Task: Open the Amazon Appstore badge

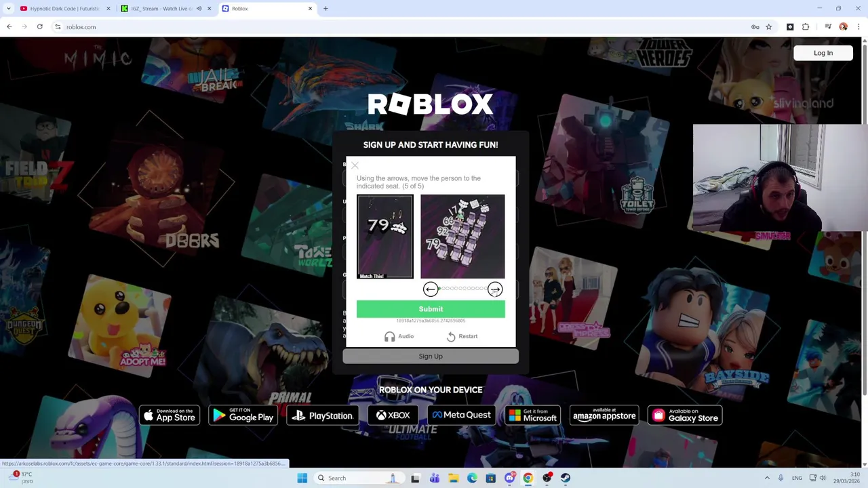Action: click(x=604, y=415)
